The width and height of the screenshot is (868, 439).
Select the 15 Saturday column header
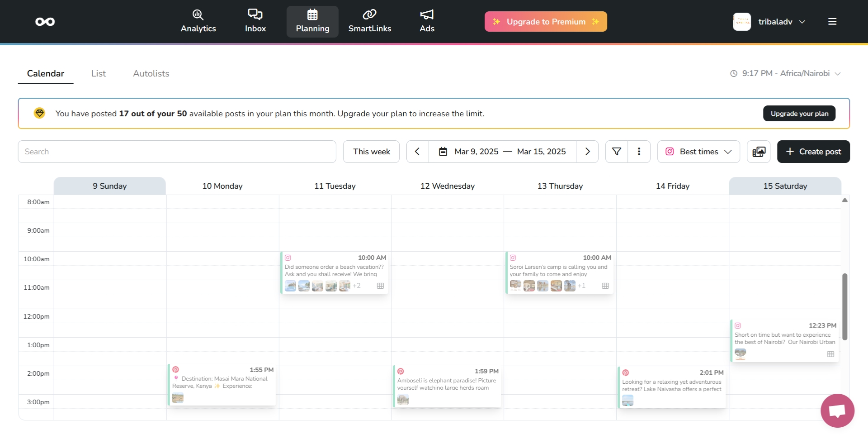785,186
